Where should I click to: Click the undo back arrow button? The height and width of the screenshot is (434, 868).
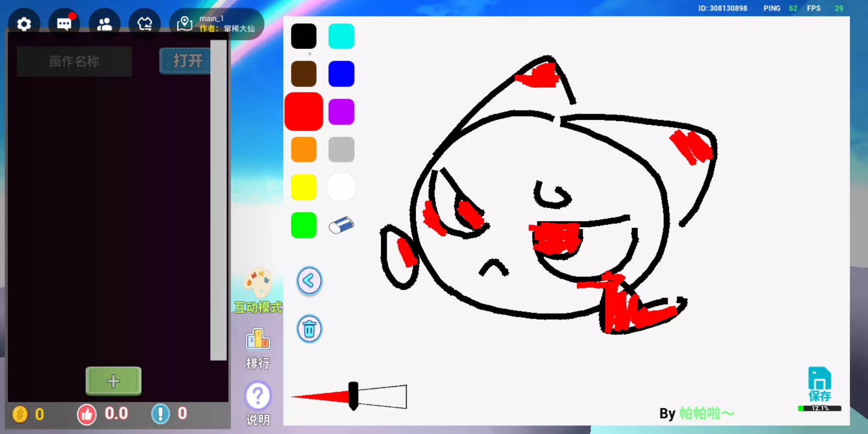click(x=309, y=281)
